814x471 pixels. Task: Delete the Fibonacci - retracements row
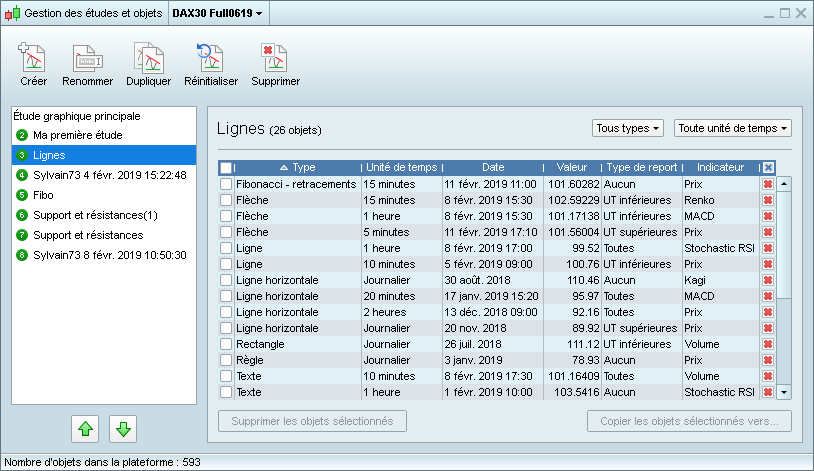[x=768, y=184]
